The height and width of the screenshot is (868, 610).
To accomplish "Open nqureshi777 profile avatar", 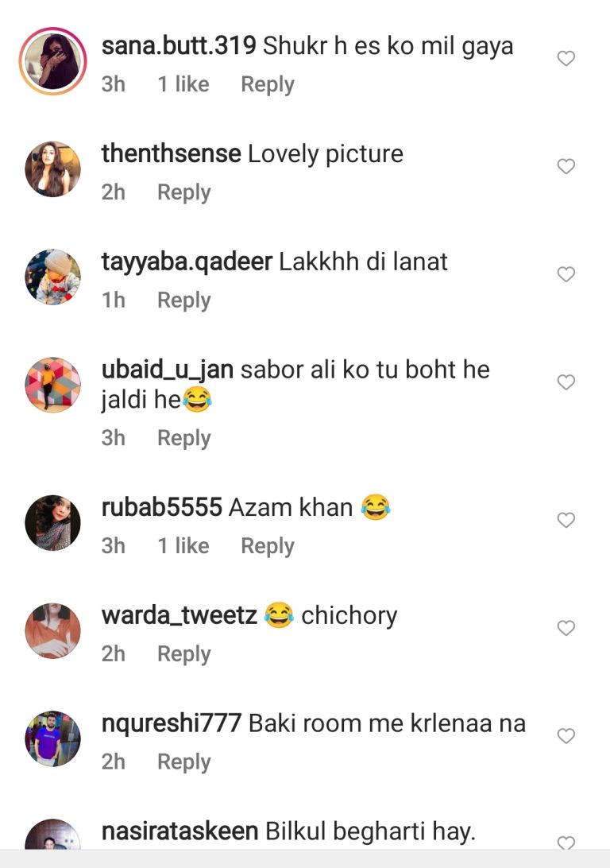I will [53, 738].
